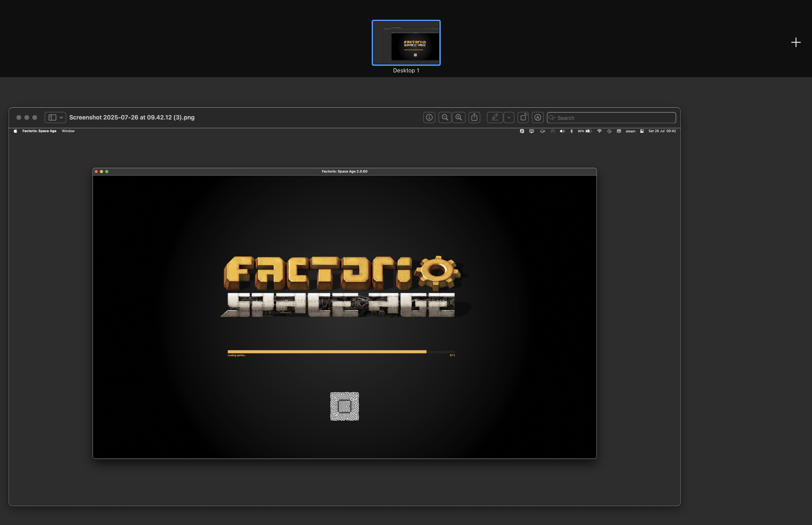The height and width of the screenshot is (525, 812).
Task: Click the Desktop 1 label
Action: click(x=406, y=71)
